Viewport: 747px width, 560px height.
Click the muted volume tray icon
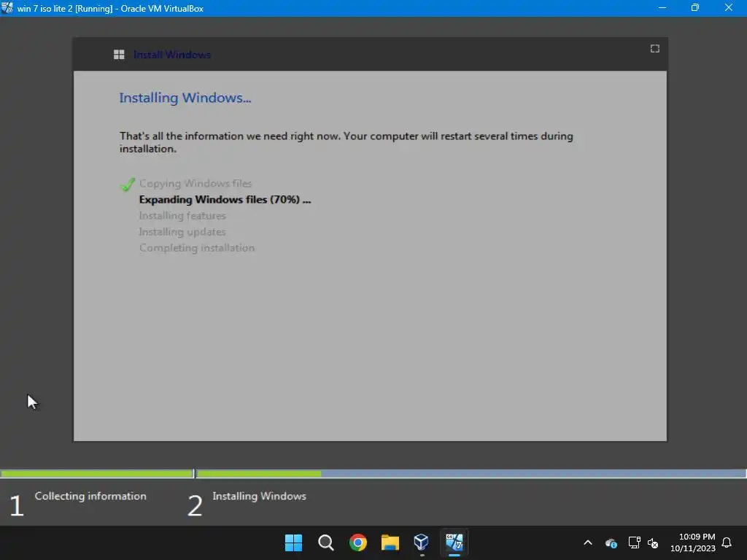click(653, 542)
